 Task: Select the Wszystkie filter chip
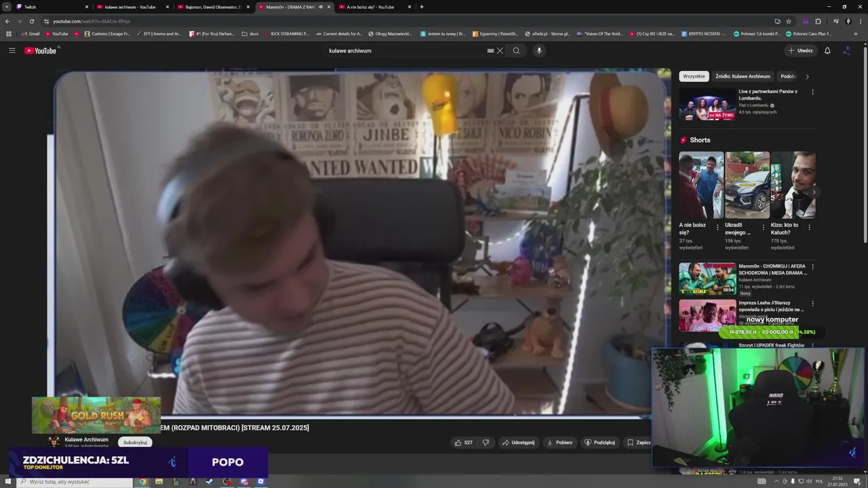tap(694, 77)
